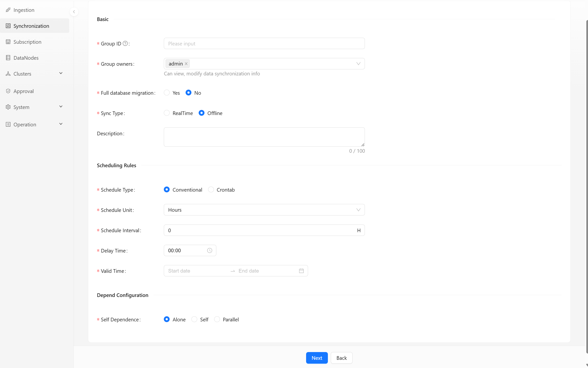Image resolution: width=588 pixels, height=368 pixels.
Task: Click the DataNodes sidebar icon
Action: tap(8, 58)
